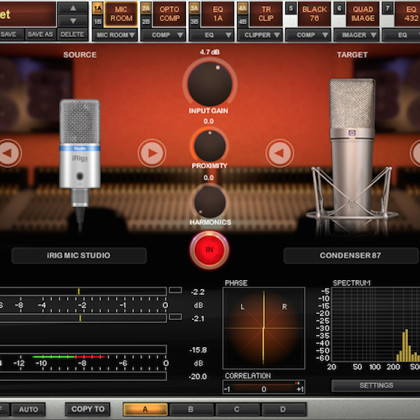Toggle the red IN bypass button

point(209,249)
